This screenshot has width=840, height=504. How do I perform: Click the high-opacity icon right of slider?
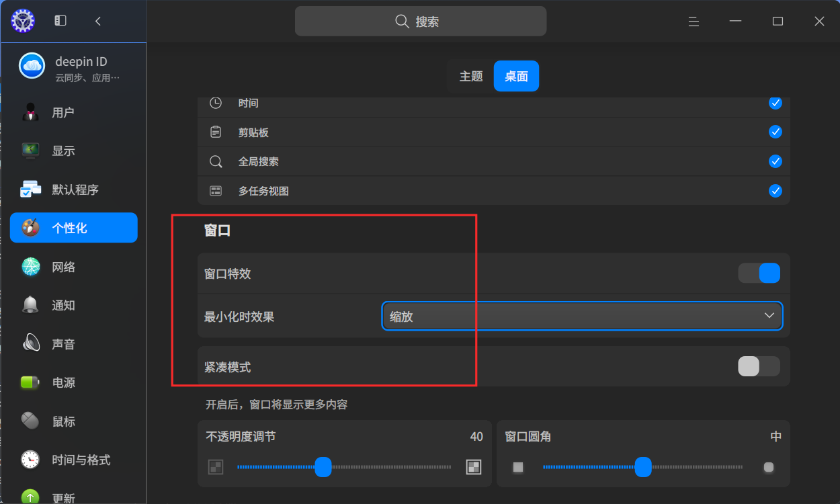point(474,467)
